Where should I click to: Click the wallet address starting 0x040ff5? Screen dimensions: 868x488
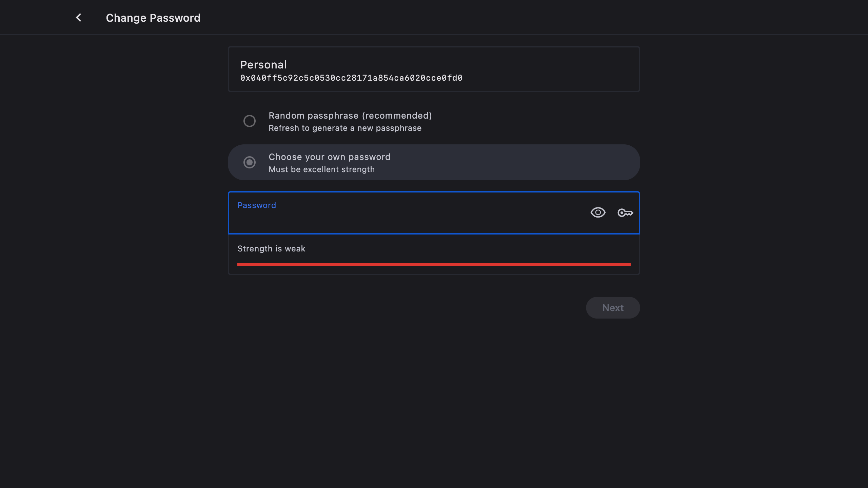pyautogui.click(x=351, y=78)
